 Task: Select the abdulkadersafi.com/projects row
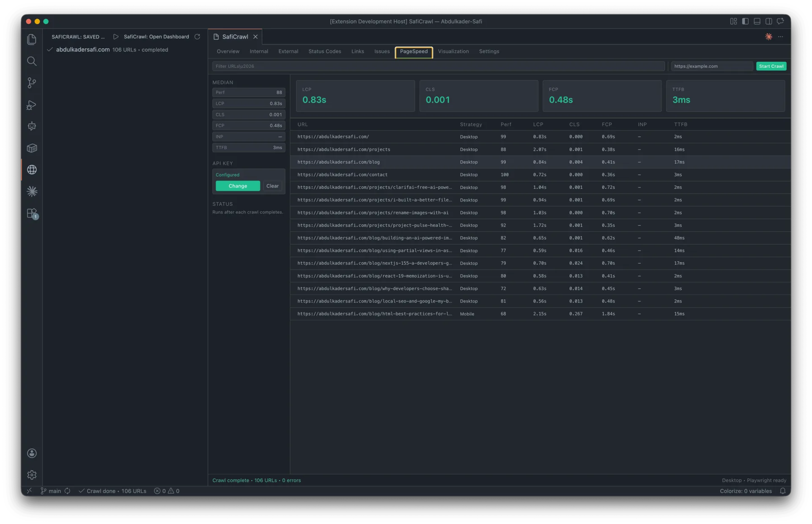click(540, 149)
